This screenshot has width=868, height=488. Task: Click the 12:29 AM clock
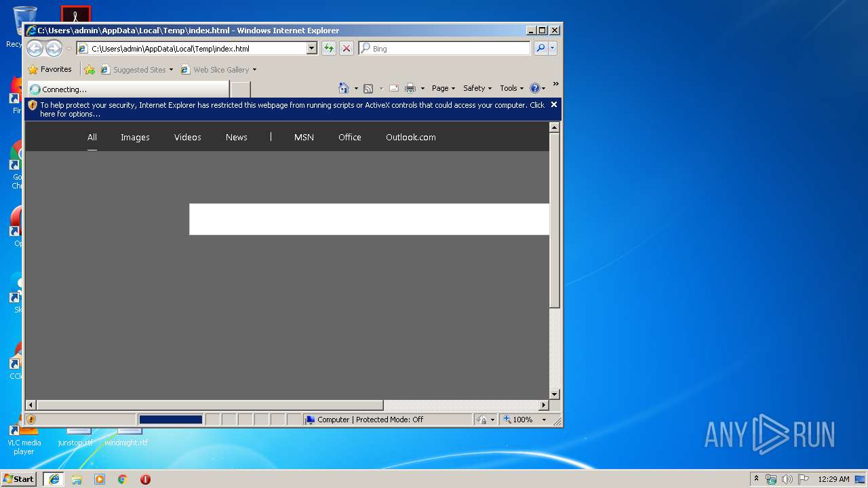pos(833,479)
